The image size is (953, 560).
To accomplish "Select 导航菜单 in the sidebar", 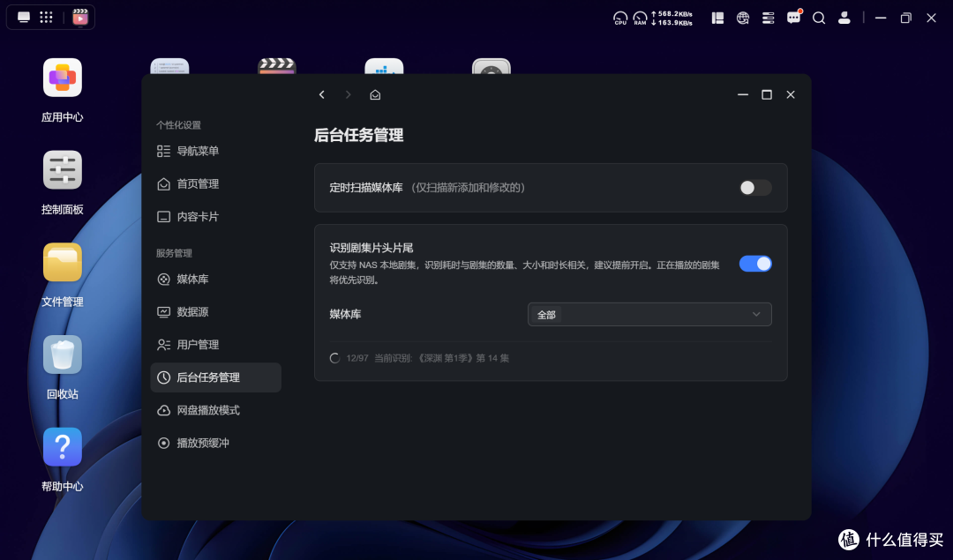I will click(x=215, y=151).
